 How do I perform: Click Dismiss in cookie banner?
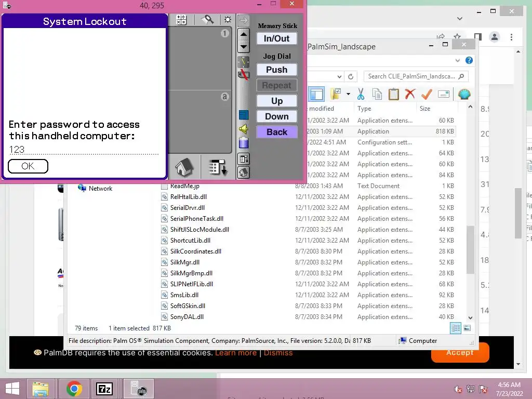point(278,353)
